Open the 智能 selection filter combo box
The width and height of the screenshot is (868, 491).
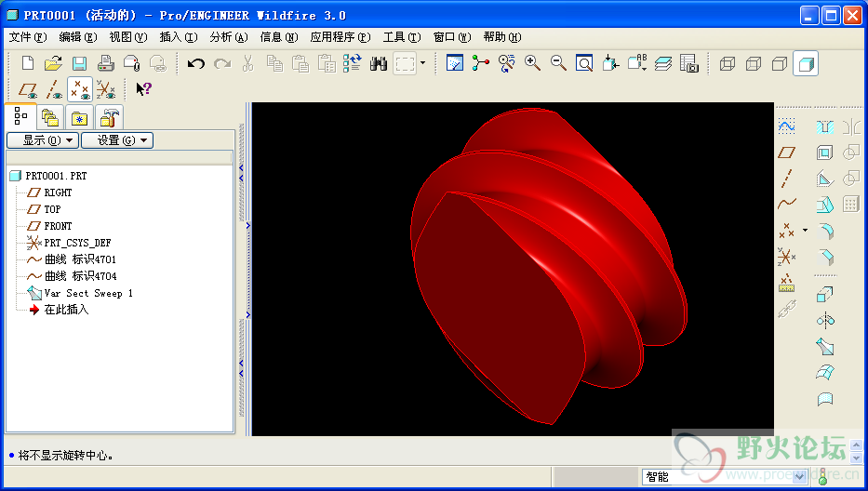[724, 477]
